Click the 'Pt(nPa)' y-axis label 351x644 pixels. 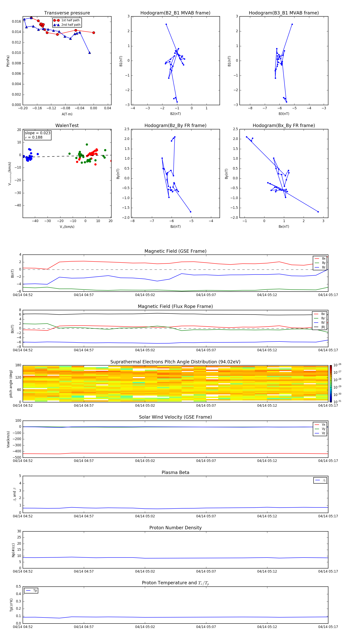(x=8, y=61)
